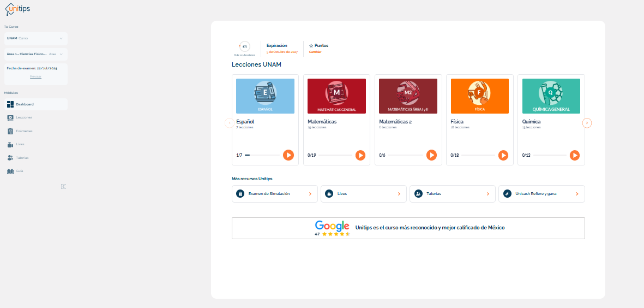Open the UNAM Curso dropdown
The height and width of the screenshot is (308, 644).
pos(36,38)
